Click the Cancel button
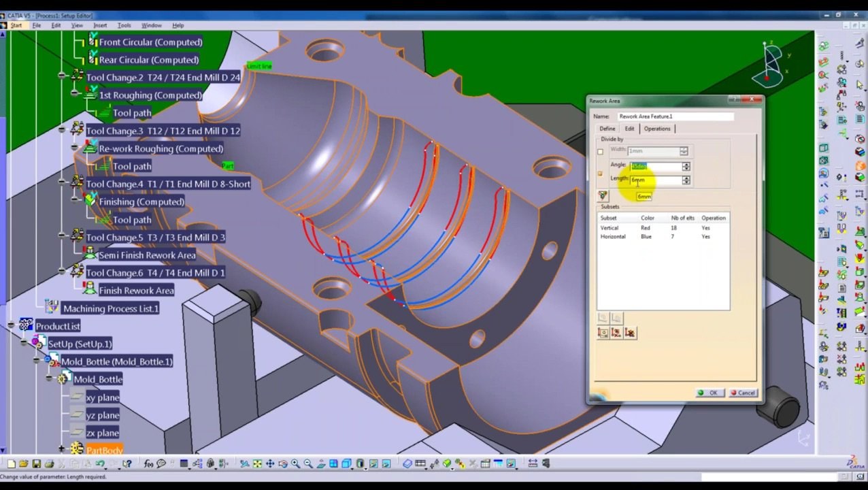 point(742,393)
